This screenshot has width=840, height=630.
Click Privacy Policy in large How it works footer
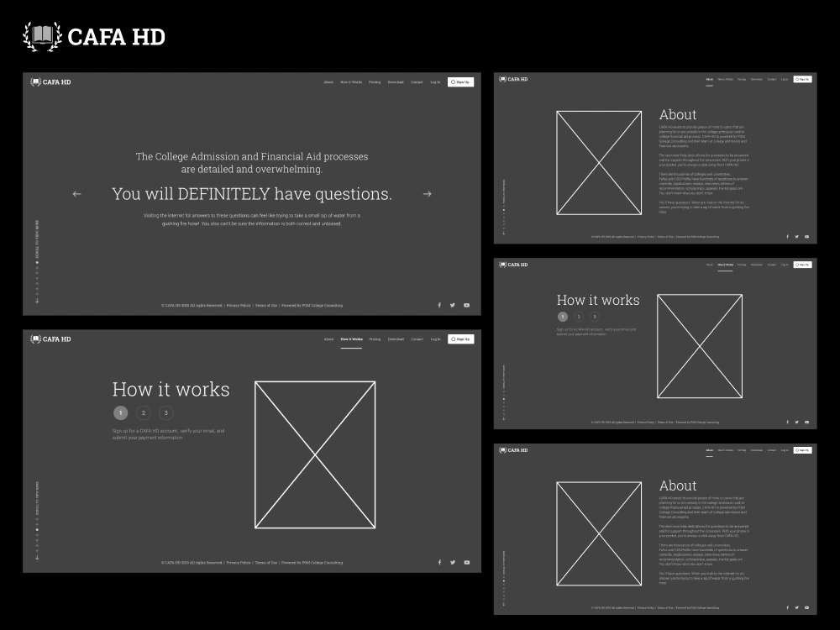[239, 563]
